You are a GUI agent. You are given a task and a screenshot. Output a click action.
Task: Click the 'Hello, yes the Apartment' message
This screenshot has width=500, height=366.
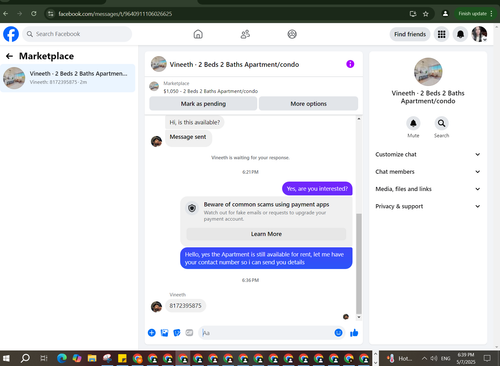pos(266,258)
